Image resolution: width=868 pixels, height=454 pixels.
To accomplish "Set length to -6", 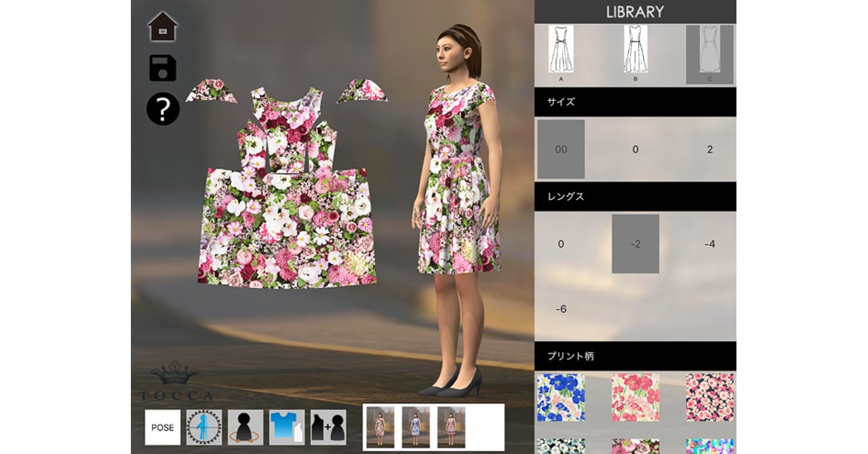I will pyautogui.click(x=561, y=309).
